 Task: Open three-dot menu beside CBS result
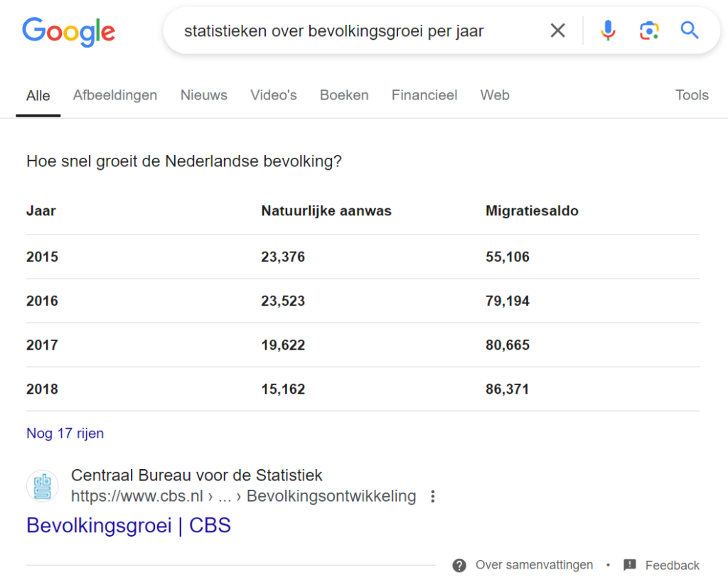point(433,496)
